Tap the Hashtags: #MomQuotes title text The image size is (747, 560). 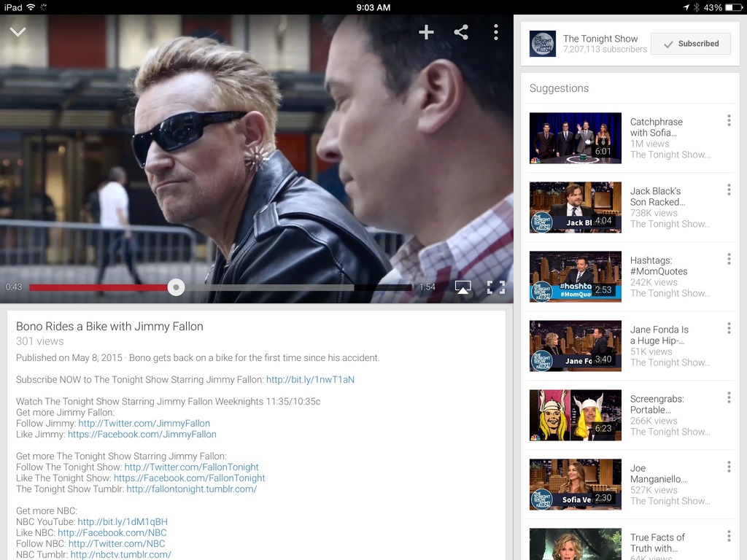tap(659, 265)
